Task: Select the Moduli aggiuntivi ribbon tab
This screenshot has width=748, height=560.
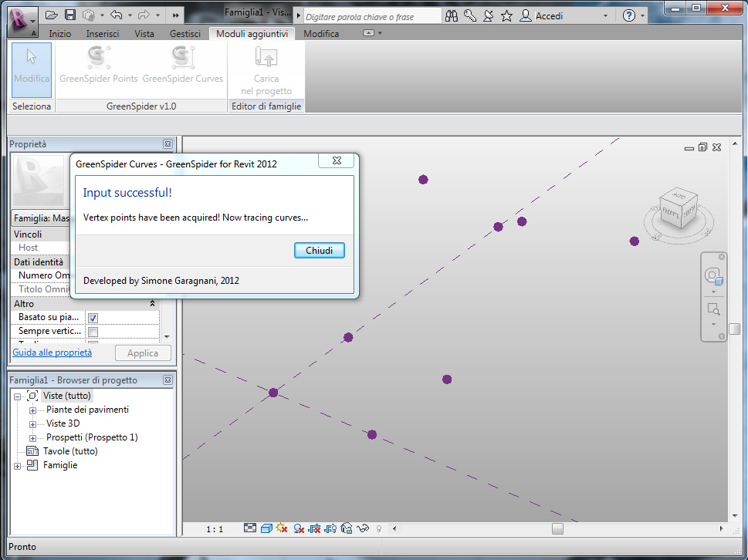Action: point(252,33)
